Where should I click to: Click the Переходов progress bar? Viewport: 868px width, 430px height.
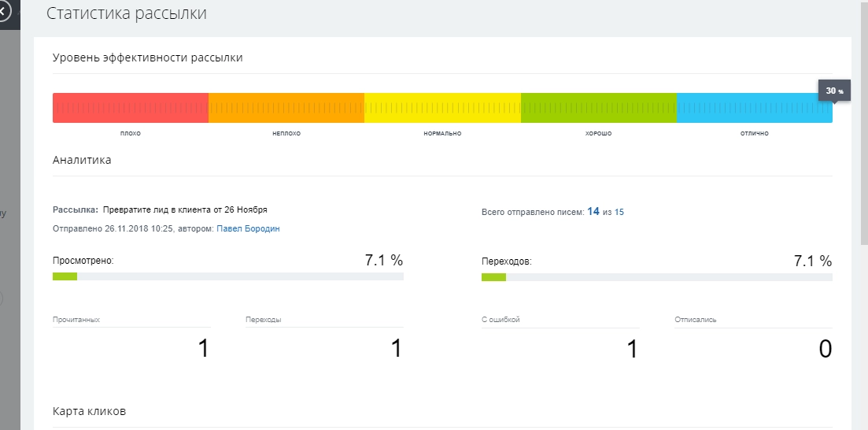pos(656,276)
